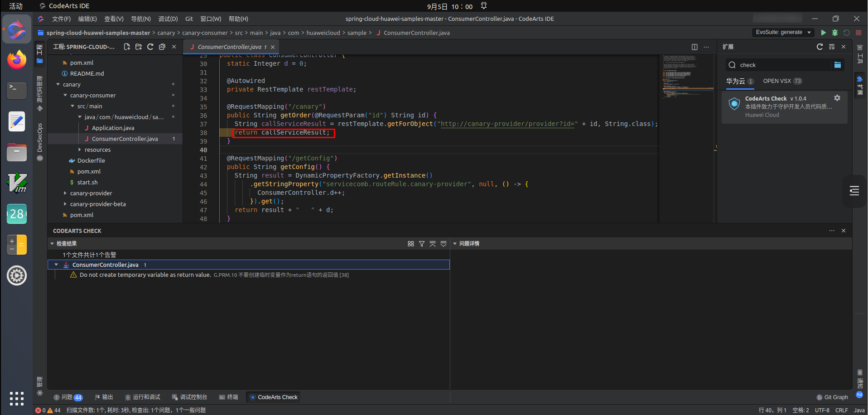The height and width of the screenshot is (415, 868).
Task: Select the temporary variable warning entry
Action: 145,275
